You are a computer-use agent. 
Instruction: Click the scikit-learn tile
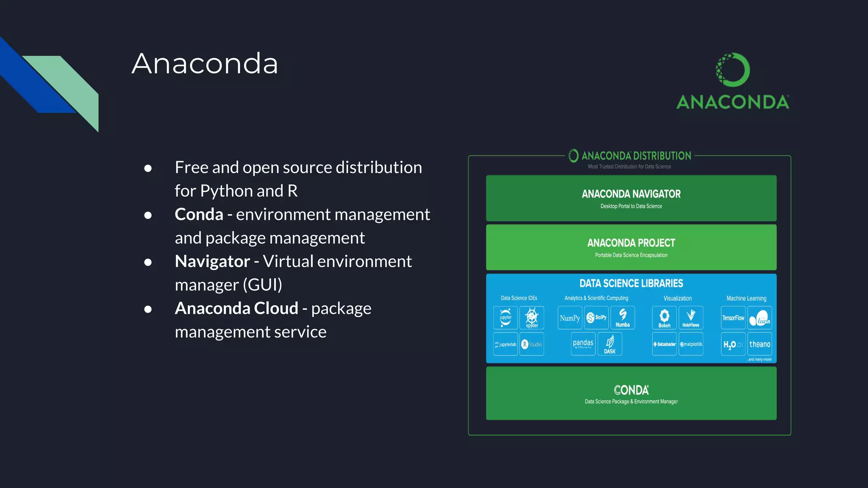point(759,318)
